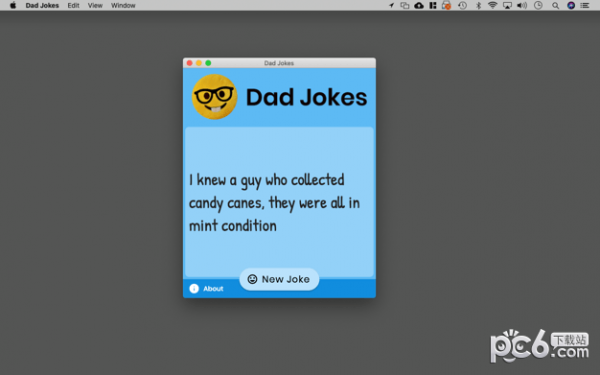Click the New Joke button
The width and height of the screenshot is (600, 375).
[x=279, y=279]
